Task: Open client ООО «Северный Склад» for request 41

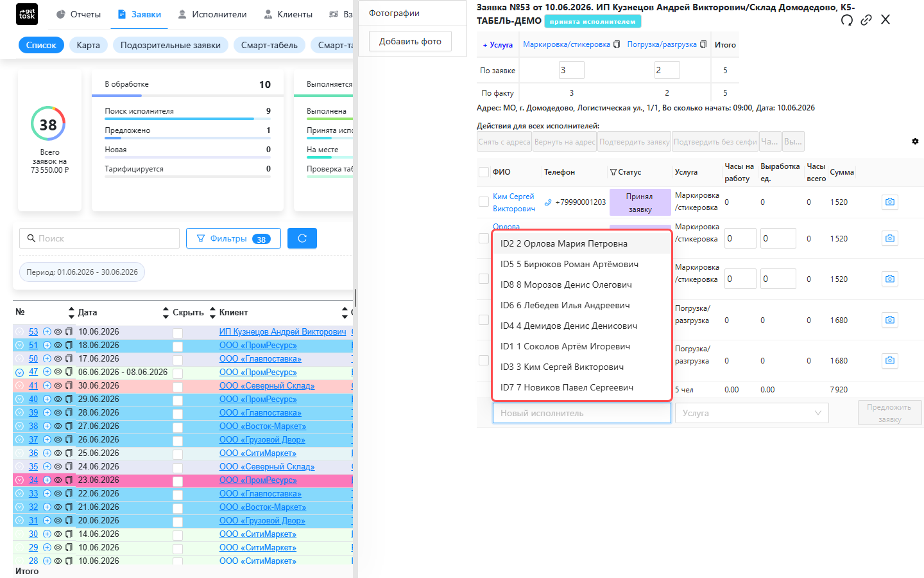Action: pyautogui.click(x=267, y=386)
